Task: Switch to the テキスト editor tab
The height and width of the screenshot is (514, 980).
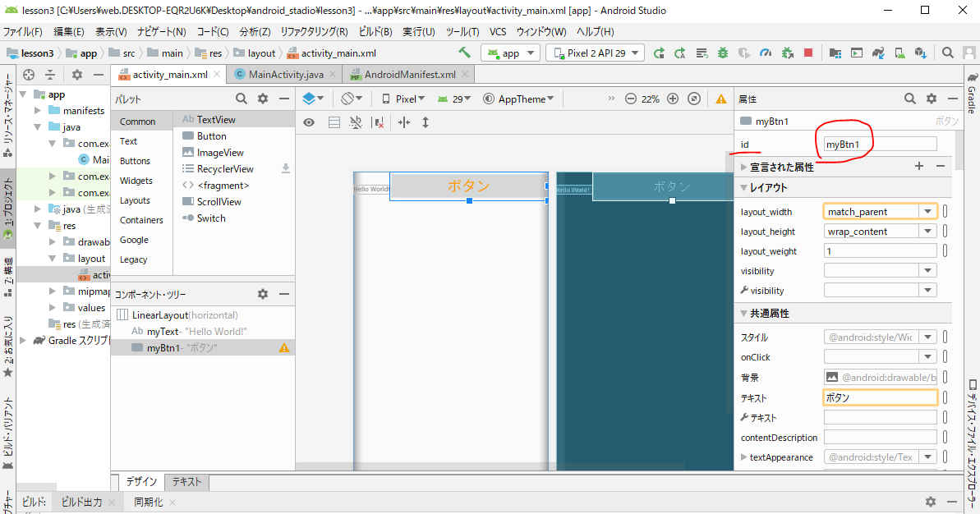Action: point(186,482)
